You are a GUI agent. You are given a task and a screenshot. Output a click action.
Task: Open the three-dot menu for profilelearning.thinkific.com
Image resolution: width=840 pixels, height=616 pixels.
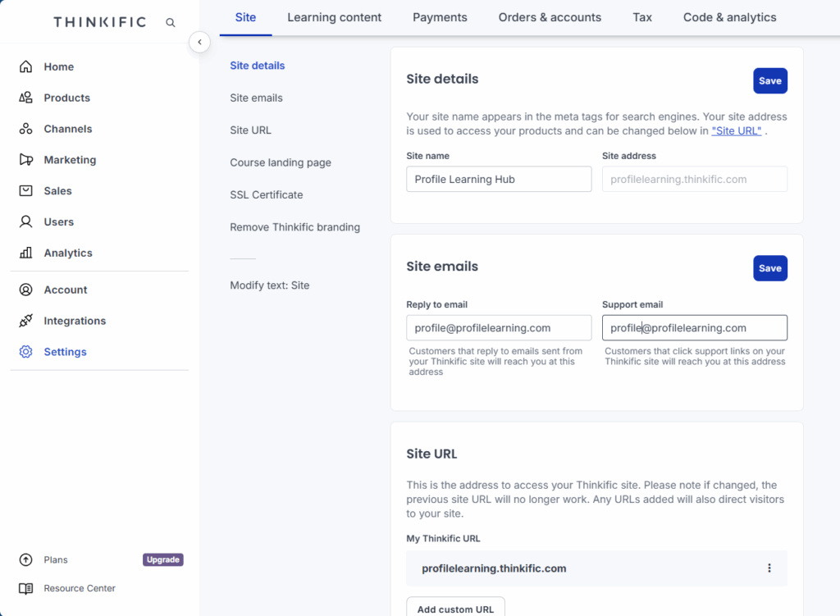[769, 568]
